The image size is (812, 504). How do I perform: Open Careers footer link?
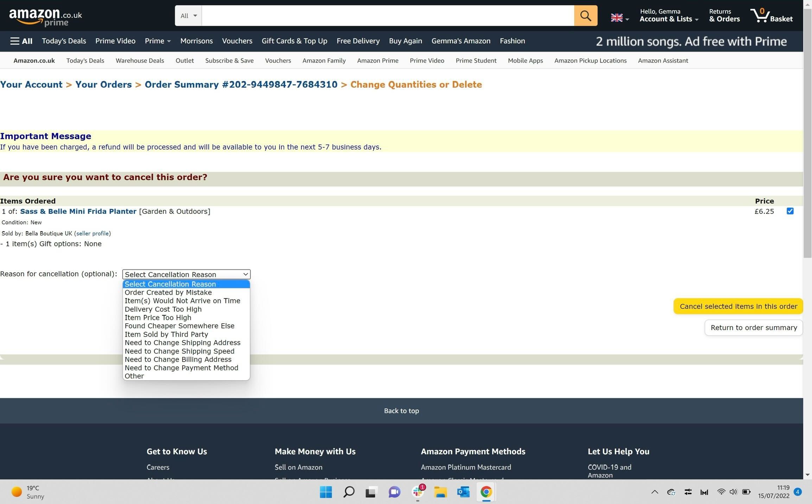(x=158, y=467)
